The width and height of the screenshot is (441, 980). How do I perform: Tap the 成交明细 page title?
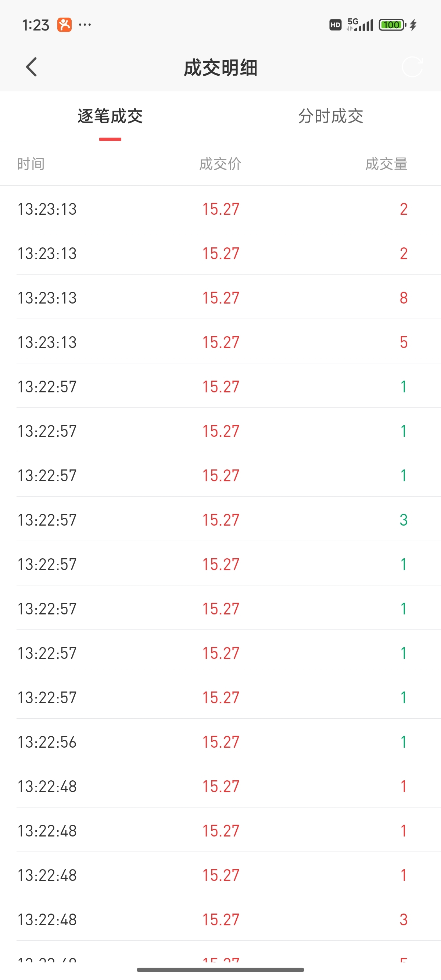(220, 68)
